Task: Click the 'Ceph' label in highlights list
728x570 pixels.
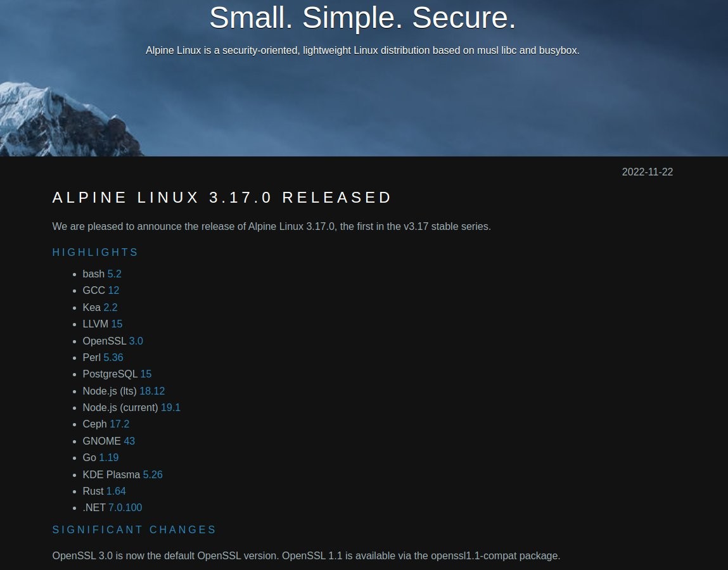Action: [x=94, y=424]
